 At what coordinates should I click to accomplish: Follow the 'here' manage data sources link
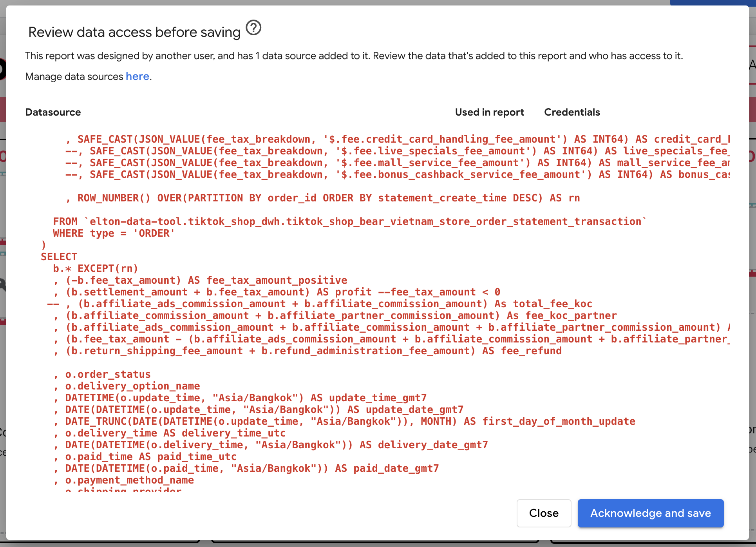coord(137,76)
